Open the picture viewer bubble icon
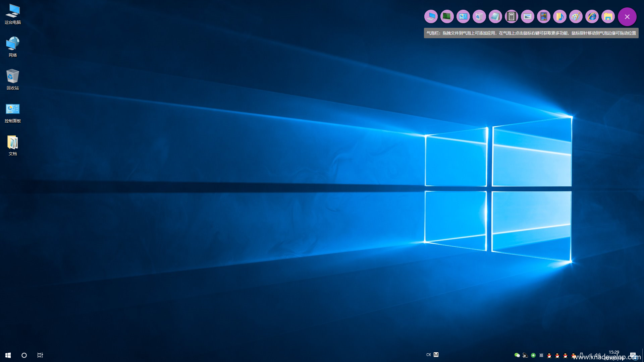This screenshot has width=644, height=362. click(527, 16)
